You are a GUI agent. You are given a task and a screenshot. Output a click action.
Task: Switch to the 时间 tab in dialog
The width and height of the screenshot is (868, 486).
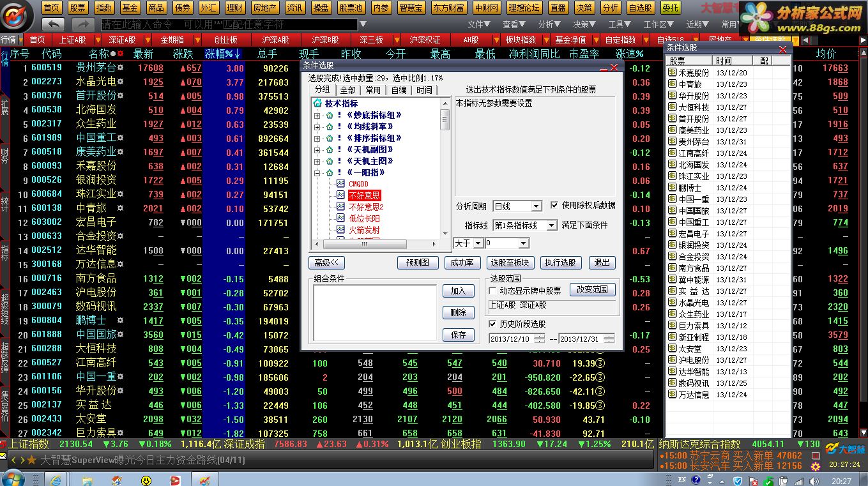click(x=424, y=90)
